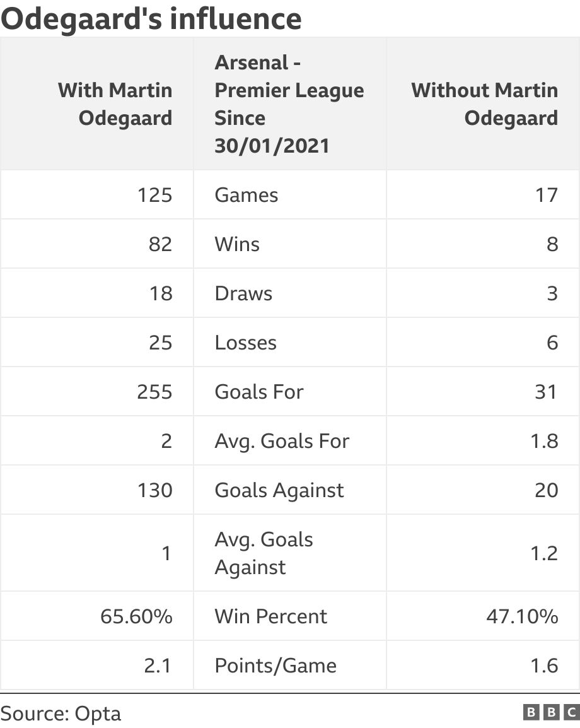Select the Goals For row label
The image size is (580, 728).
click(x=259, y=392)
